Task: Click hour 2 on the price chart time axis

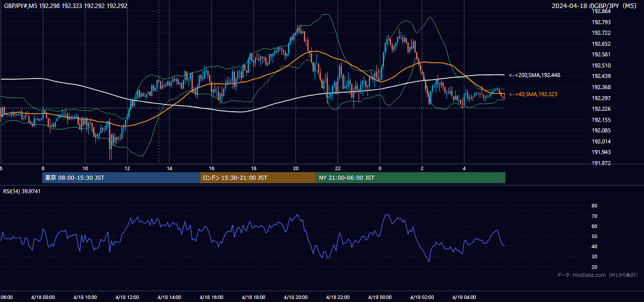Action: point(422,169)
